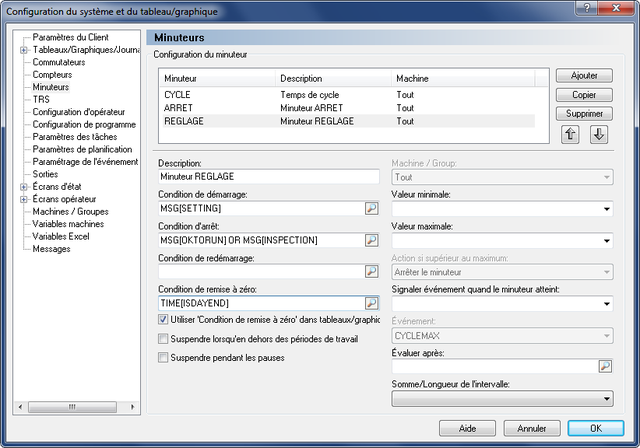Enable Suspendre lorsqu'en dehors des périodes de travail

point(163,339)
